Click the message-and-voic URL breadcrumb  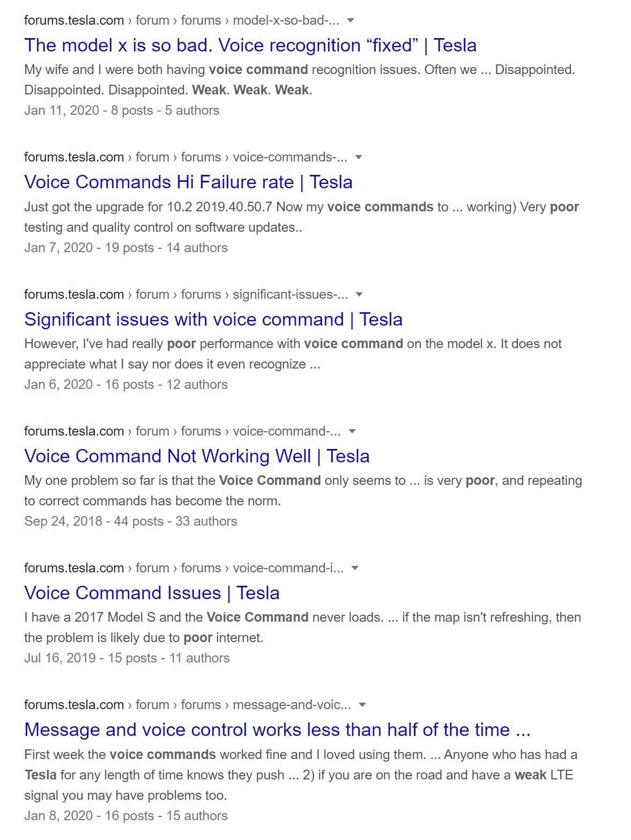(x=187, y=705)
